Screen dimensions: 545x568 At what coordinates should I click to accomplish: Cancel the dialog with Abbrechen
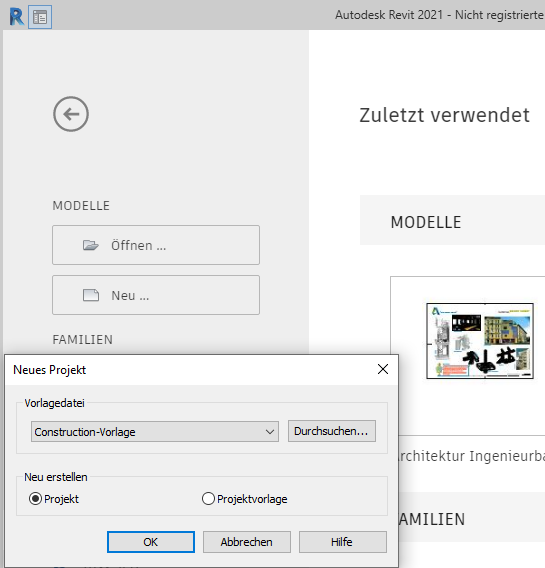(x=247, y=542)
